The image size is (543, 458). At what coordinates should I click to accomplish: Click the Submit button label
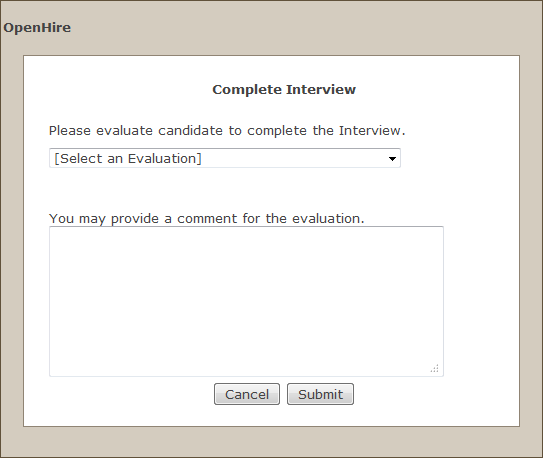(320, 394)
